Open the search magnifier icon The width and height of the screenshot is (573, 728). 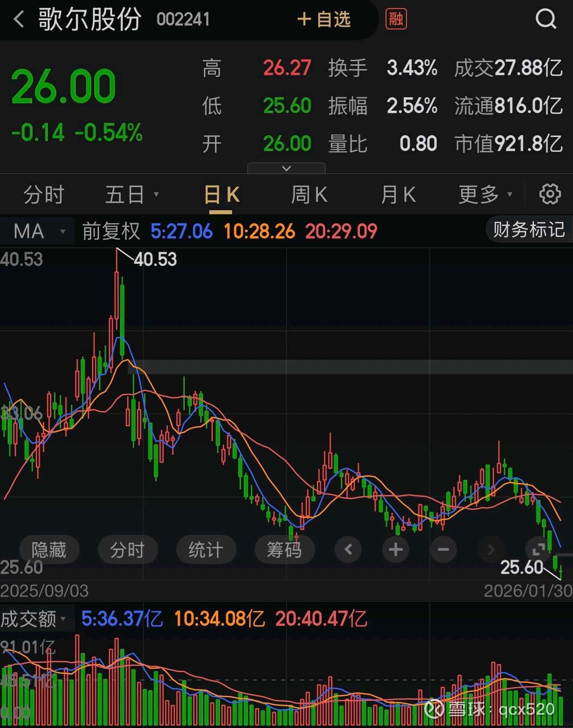[x=545, y=19]
